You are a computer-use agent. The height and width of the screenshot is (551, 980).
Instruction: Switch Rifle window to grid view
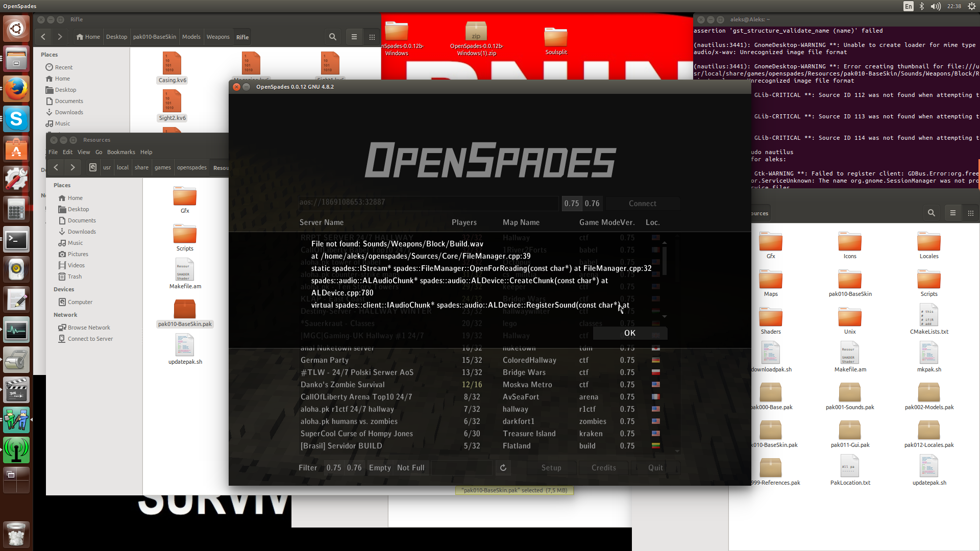click(x=372, y=37)
